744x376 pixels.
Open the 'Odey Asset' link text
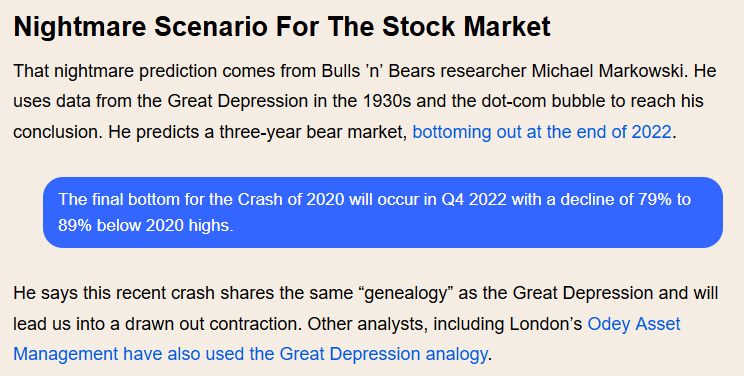[x=634, y=324]
